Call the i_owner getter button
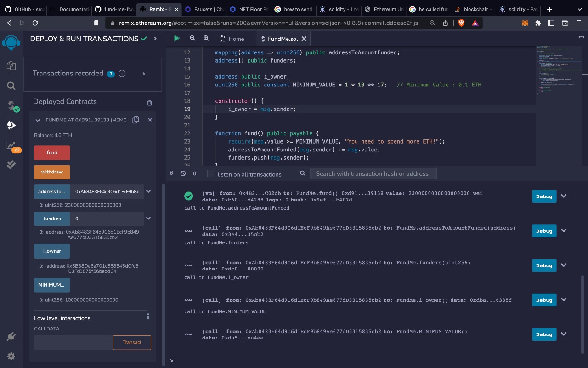 (x=52, y=251)
